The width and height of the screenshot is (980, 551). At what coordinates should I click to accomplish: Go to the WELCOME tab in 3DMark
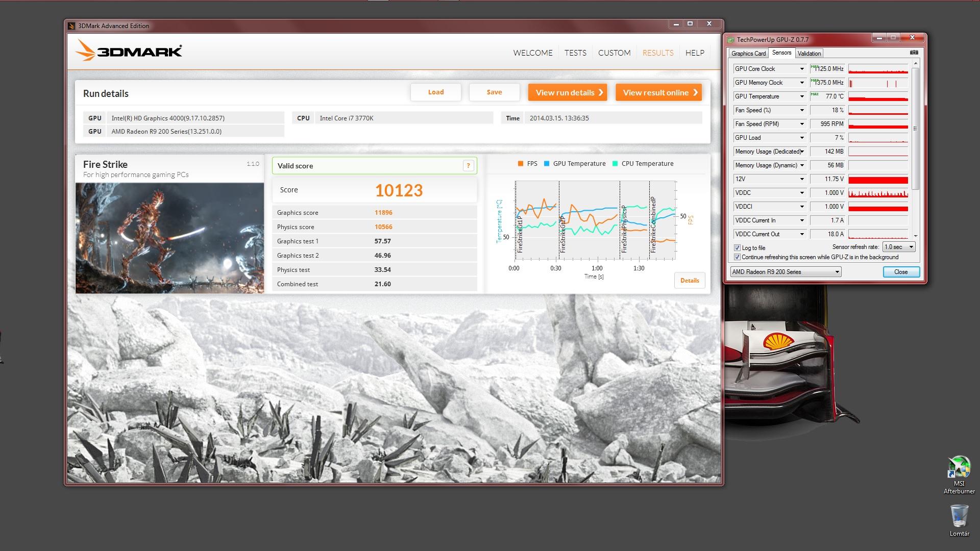click(x=533, y=53)
